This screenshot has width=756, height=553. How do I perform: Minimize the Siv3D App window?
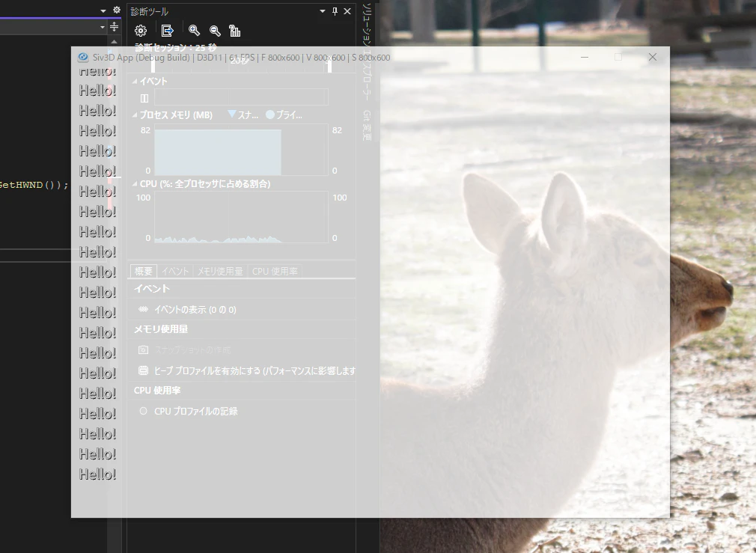coord(585,58)
